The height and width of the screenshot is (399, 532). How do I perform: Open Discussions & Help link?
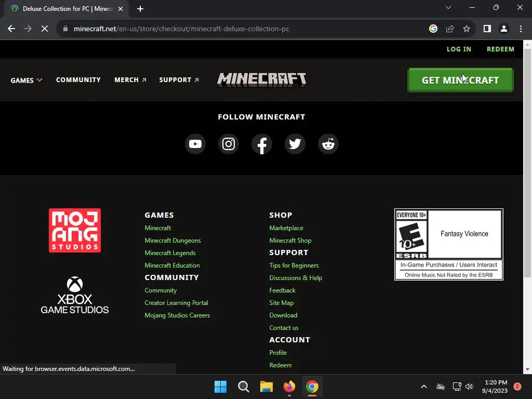296,278
